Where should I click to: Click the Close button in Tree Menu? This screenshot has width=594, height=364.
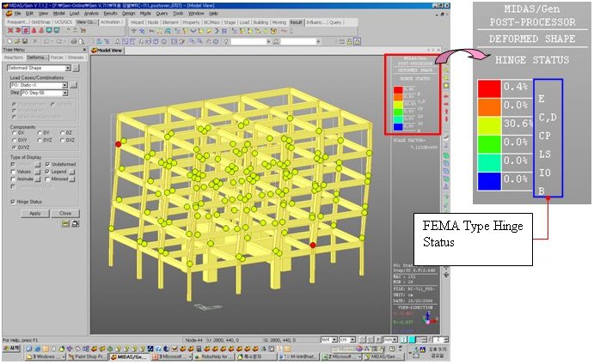pyautogui.click(x=65, y=213)
